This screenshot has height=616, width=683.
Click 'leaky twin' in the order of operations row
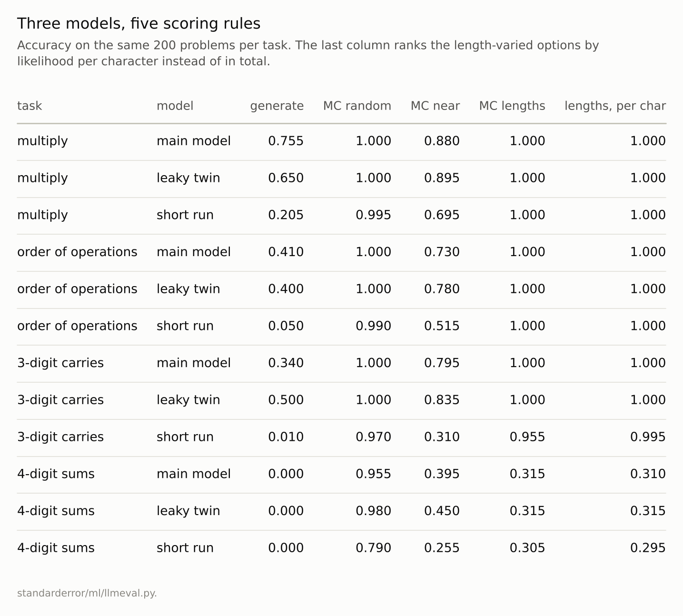click(x=188, y=289)
